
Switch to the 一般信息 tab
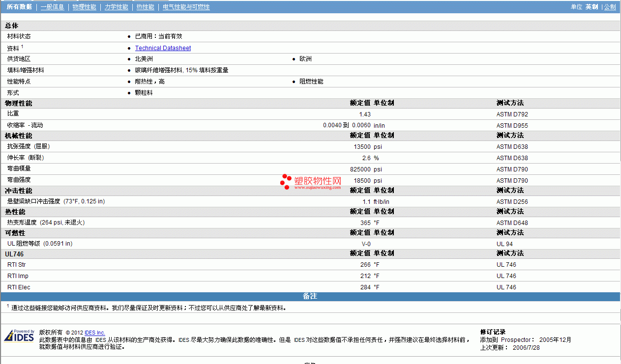pos(52,7)
